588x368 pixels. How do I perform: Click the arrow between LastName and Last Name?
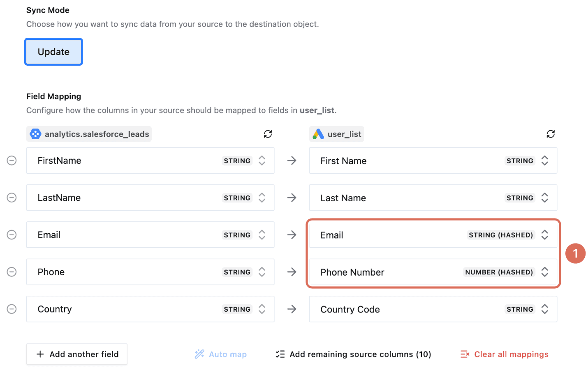(x=292, y=198)
